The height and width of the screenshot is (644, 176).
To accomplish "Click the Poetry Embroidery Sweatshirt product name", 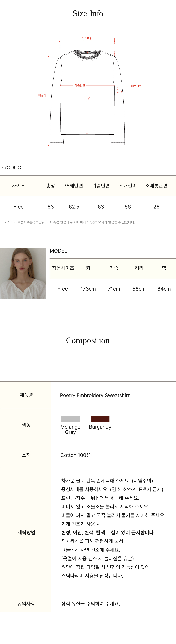I will pyautogui.click(x=95, y=395).
